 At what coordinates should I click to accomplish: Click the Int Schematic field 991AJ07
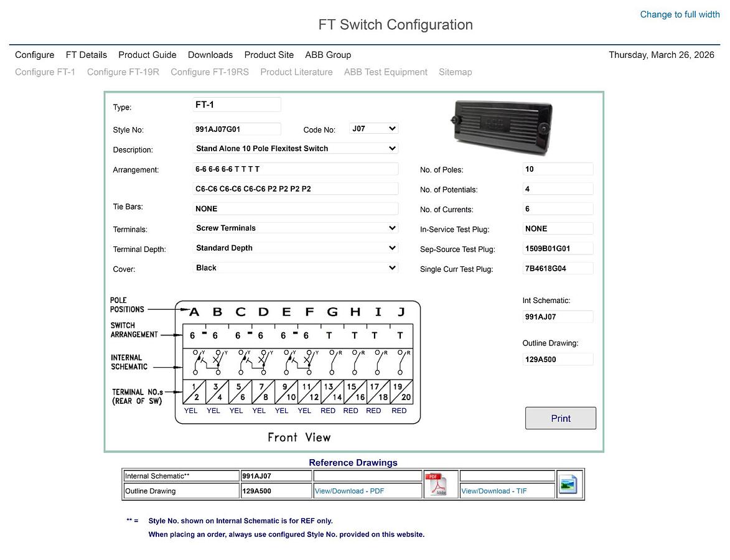[x=558, y=317]
